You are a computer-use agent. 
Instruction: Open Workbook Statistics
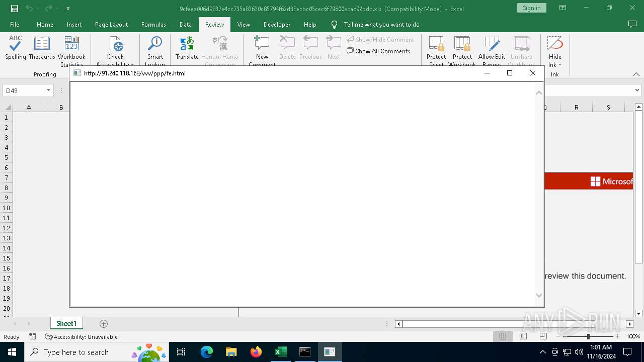pyautogui.click(x=72, y=50)
